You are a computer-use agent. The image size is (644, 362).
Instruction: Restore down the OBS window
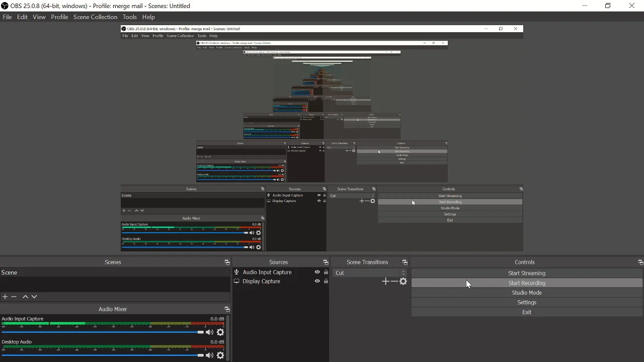(608, 6)
